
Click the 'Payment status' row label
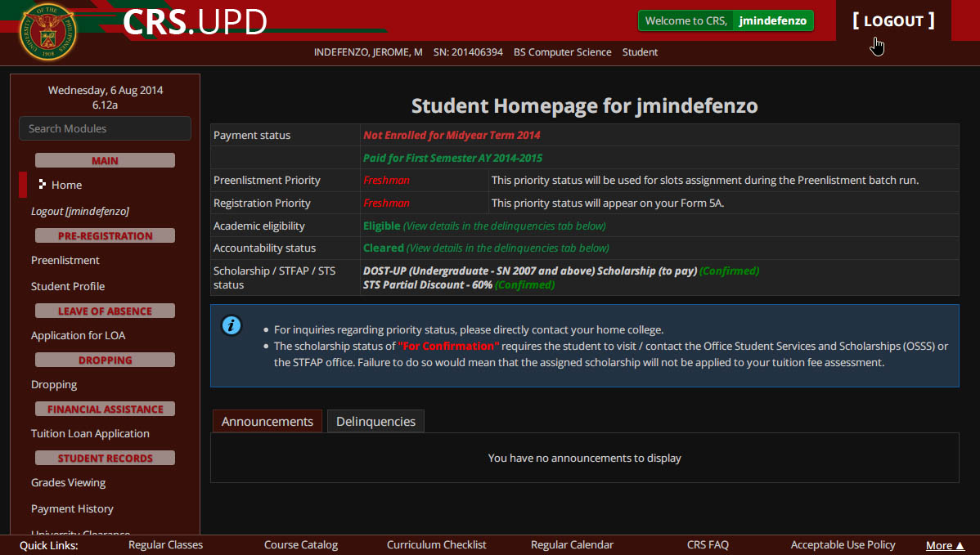pyautogui.click(x=252, y=135)
